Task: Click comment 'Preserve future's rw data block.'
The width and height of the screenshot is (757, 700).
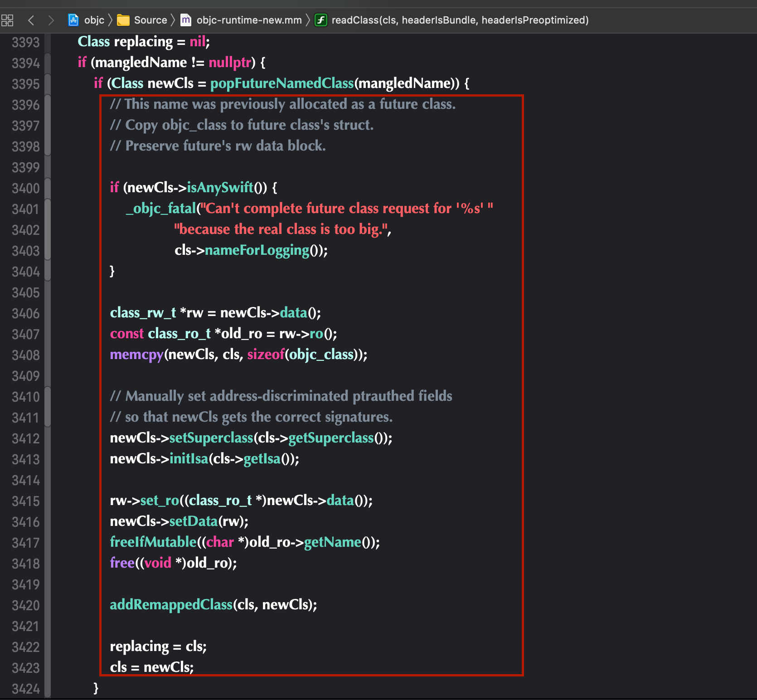Action: pyautogui.click(x=218, y=146)
